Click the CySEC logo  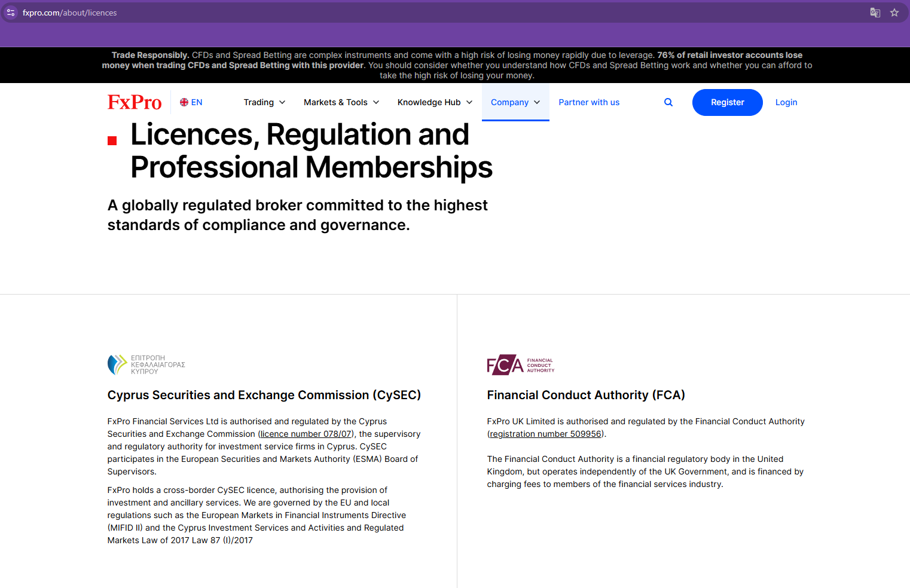click(x=146, y=365)
